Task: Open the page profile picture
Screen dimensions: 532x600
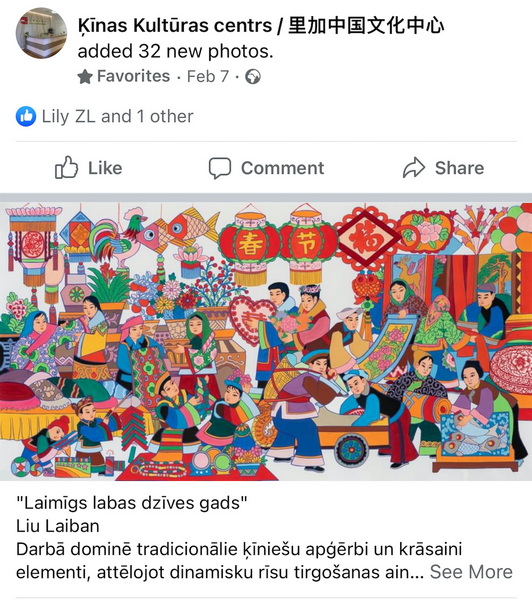Action: point(41,33)
